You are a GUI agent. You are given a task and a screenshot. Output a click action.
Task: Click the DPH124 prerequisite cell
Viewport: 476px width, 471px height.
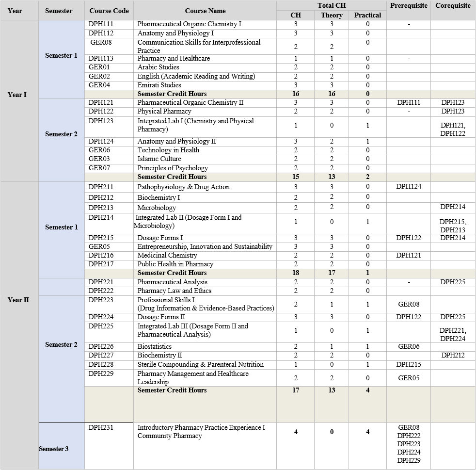409,187
